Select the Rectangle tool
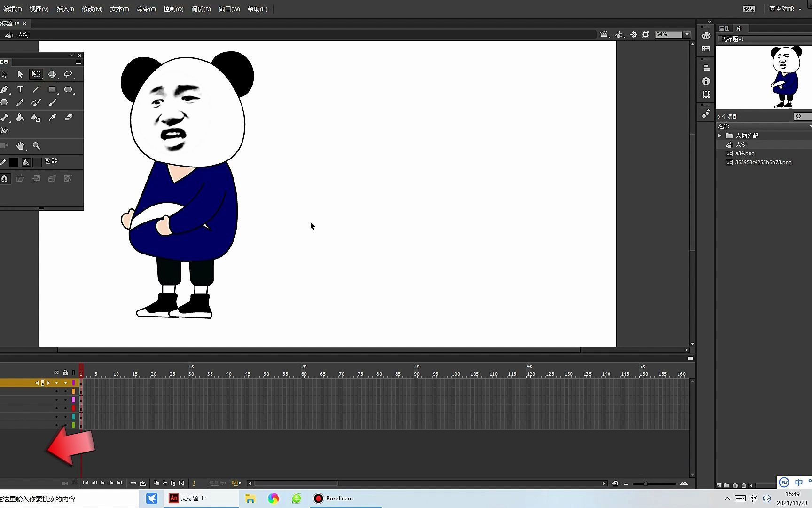The image size is (812, 508). (52, 89)
